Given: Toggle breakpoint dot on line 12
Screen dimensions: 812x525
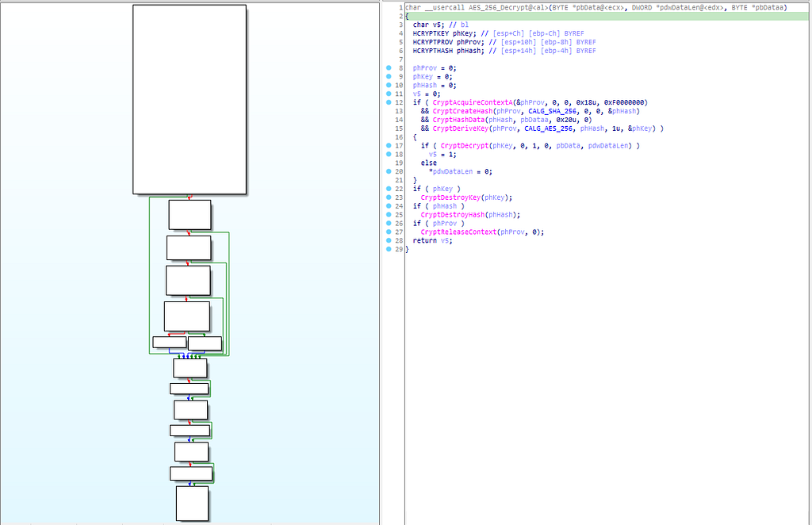Looking at the screenshot, I should click(389, 102).
